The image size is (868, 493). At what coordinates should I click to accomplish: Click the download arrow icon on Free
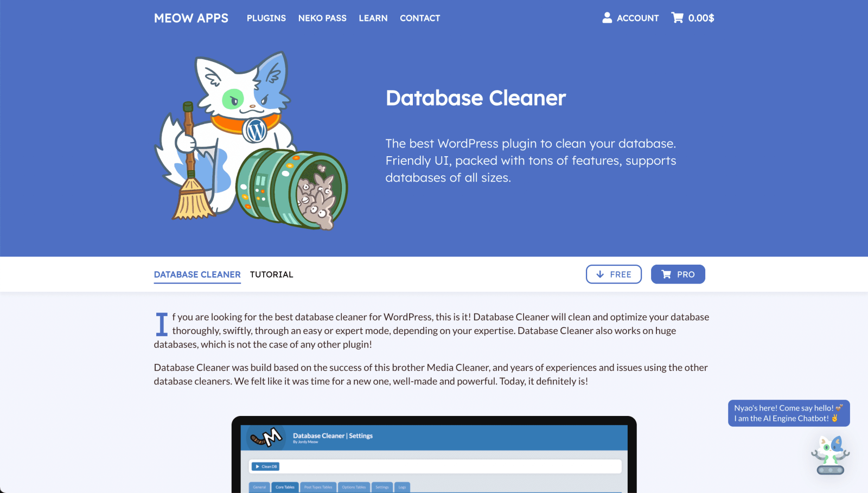[600, 274]
